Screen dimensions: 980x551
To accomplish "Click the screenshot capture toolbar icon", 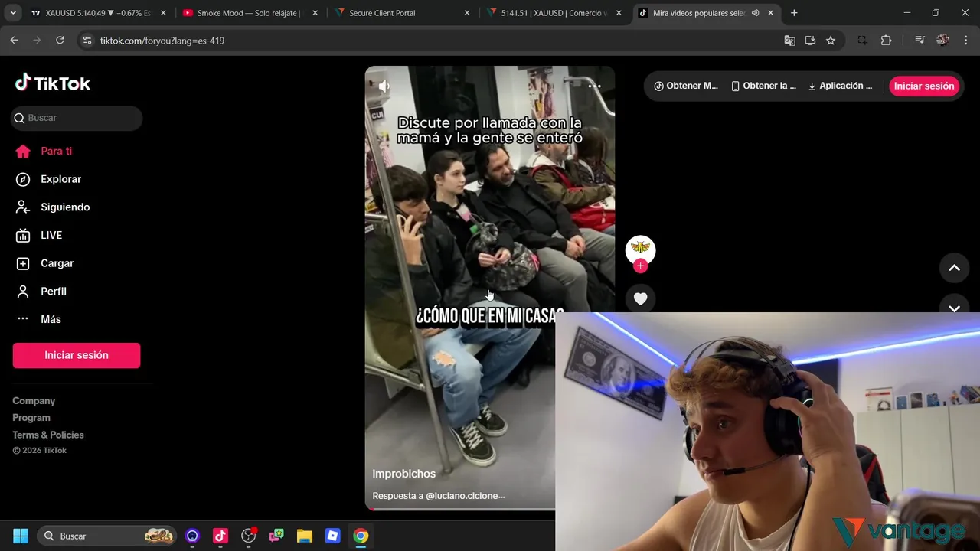I will pyautogui.click(x=862, y=41).
